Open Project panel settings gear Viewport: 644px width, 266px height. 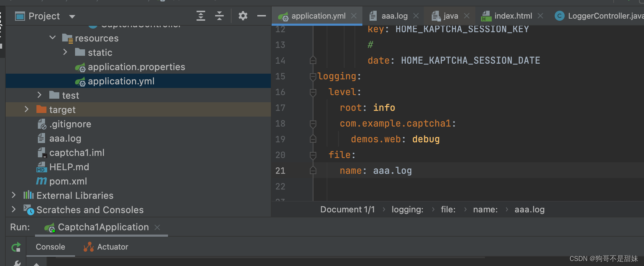click(243, 16)
